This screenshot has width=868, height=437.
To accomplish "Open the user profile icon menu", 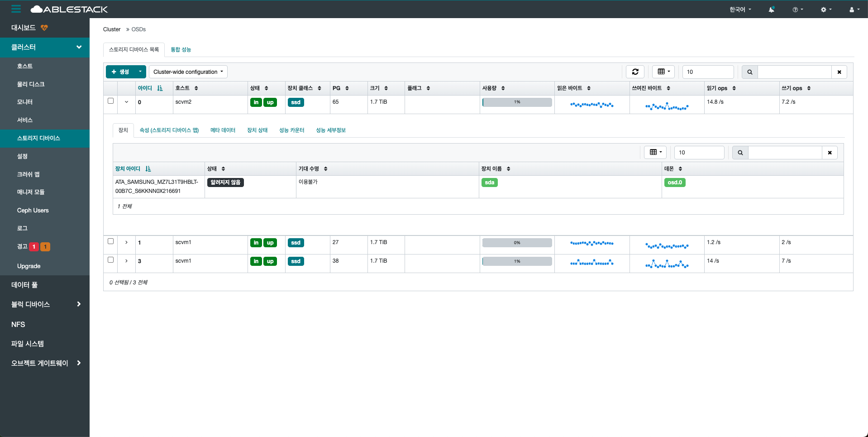I will pyautogui.click(x=854, y=10).
